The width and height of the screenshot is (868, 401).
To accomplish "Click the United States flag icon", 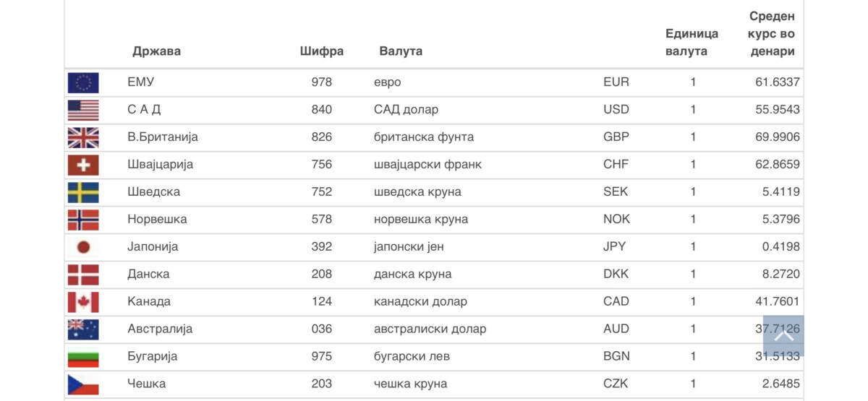I will pyautogui.click(x=83, y=110).
